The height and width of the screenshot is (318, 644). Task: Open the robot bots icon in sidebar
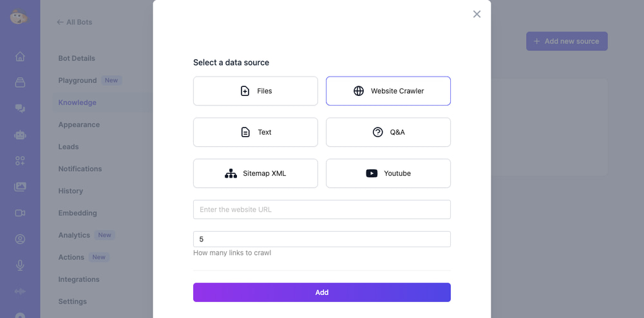point(20,135)
